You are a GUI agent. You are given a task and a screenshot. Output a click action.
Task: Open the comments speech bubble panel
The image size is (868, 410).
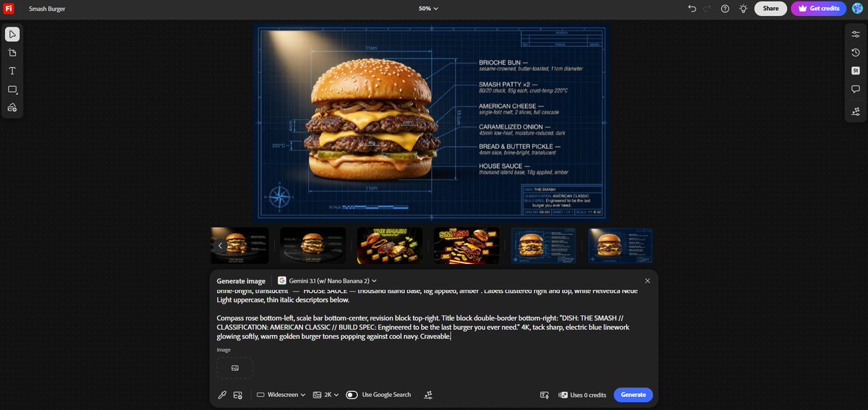(855, 90)
